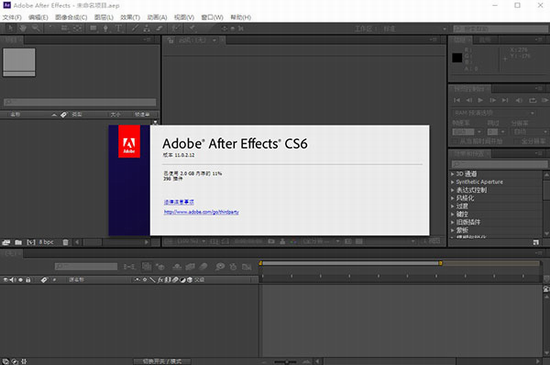Click the trash delete icon in project panel
The image size is (550, 365).
(65, 242)
